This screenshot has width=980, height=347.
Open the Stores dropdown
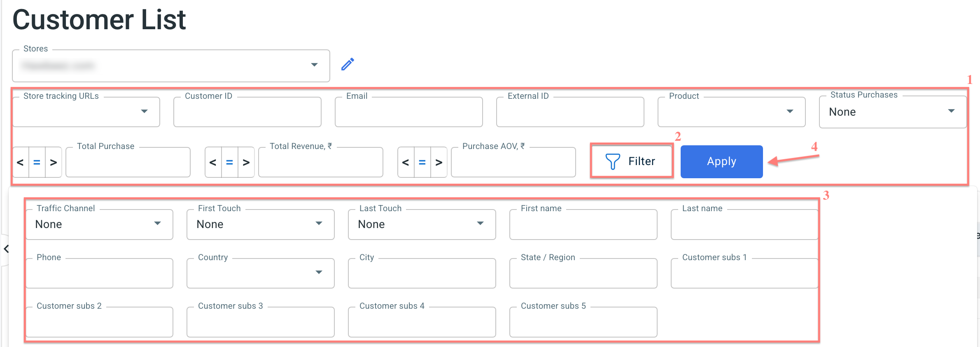coord(171,66)
